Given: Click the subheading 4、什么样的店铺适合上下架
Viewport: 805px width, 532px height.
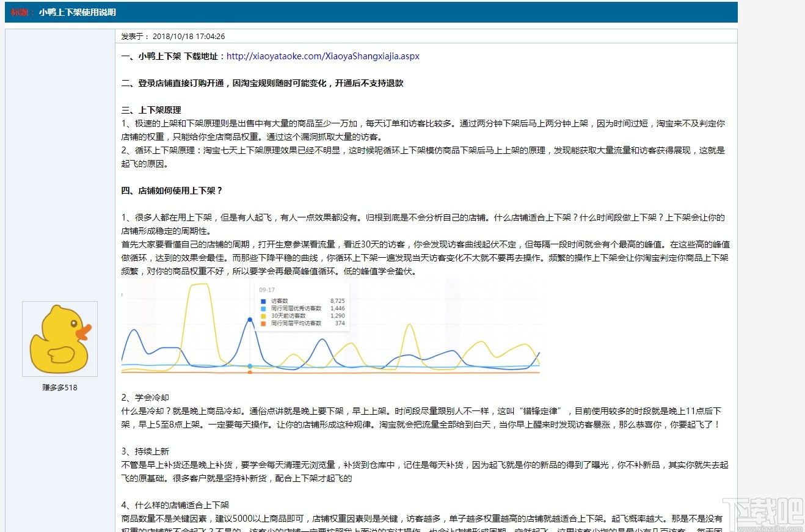Looking at the screenshot, I should 175,505.
